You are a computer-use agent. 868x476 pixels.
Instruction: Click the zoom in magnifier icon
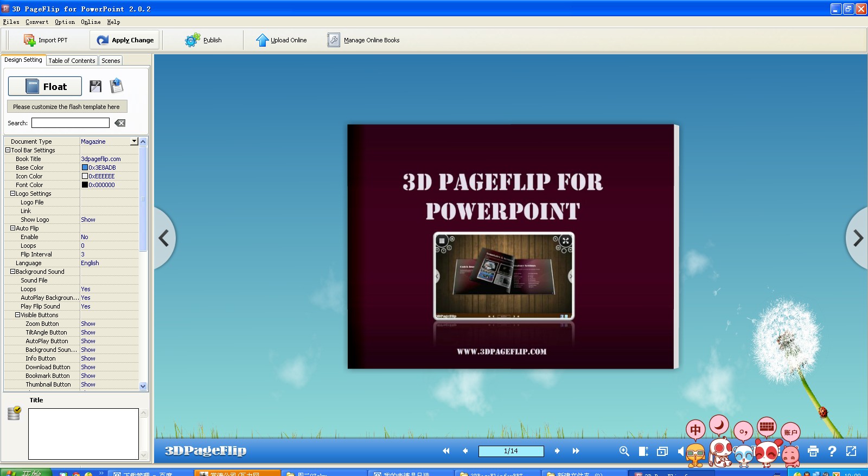(624, 451)
